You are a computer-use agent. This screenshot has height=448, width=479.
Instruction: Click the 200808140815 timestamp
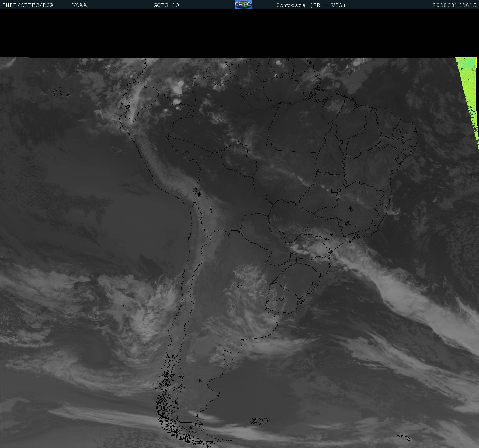pos(454,5)
